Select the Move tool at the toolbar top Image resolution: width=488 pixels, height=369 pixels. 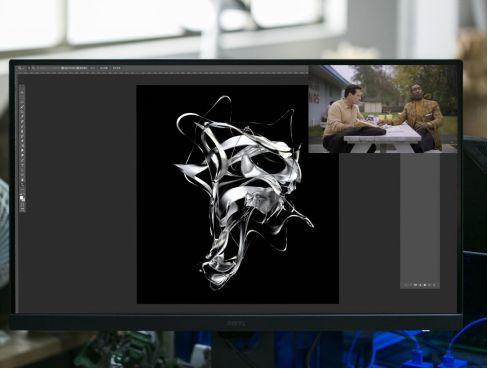[22, 92]
